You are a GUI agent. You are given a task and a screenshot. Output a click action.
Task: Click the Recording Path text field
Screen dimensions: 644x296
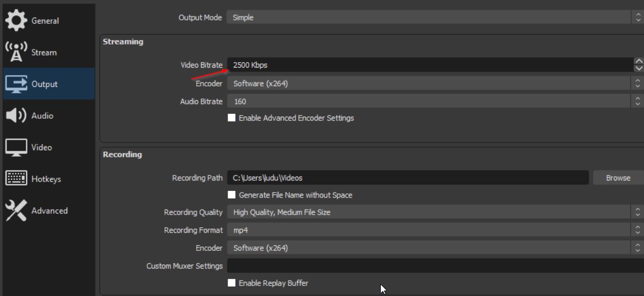pyautogui.click(x=408, y=178)
